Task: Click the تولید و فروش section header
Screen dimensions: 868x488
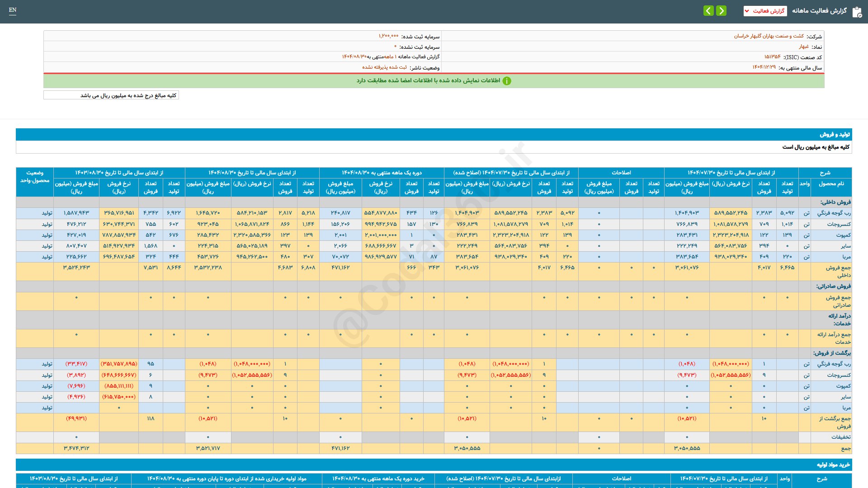Action: pos(835,135)
